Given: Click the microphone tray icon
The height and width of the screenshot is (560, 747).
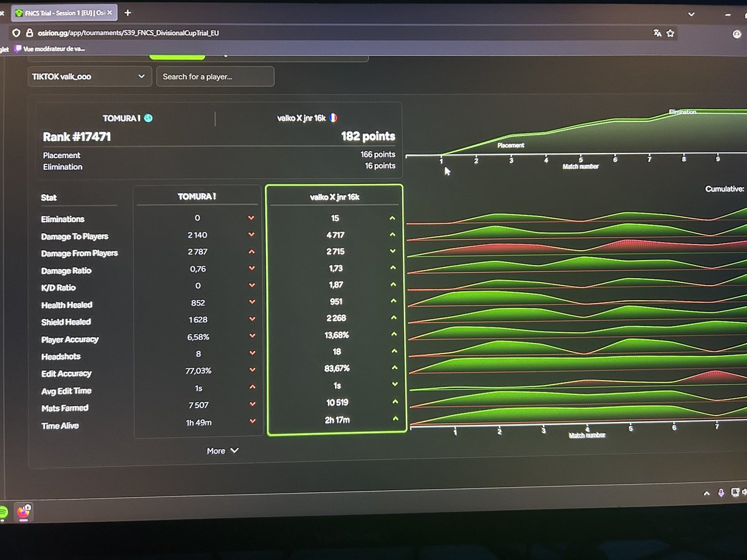Looking at the screenshot, I should (721, 493).
